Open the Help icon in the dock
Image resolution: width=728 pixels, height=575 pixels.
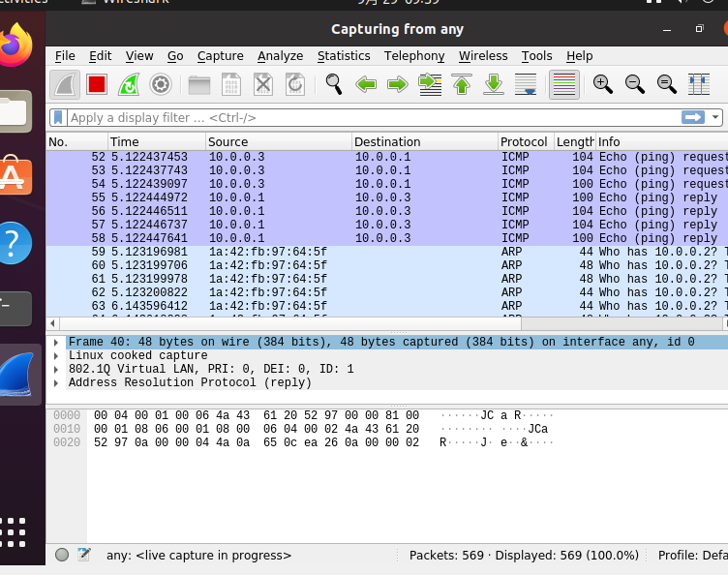click(x=15, y=243)
